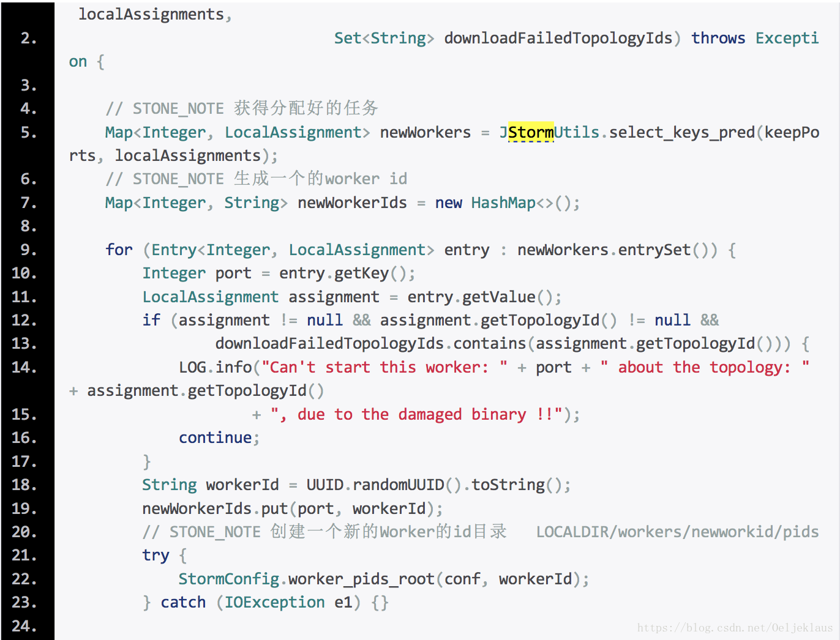Click the "worker_pids_root" method name
Screen dimensions: 840x640
click(361, 579)
